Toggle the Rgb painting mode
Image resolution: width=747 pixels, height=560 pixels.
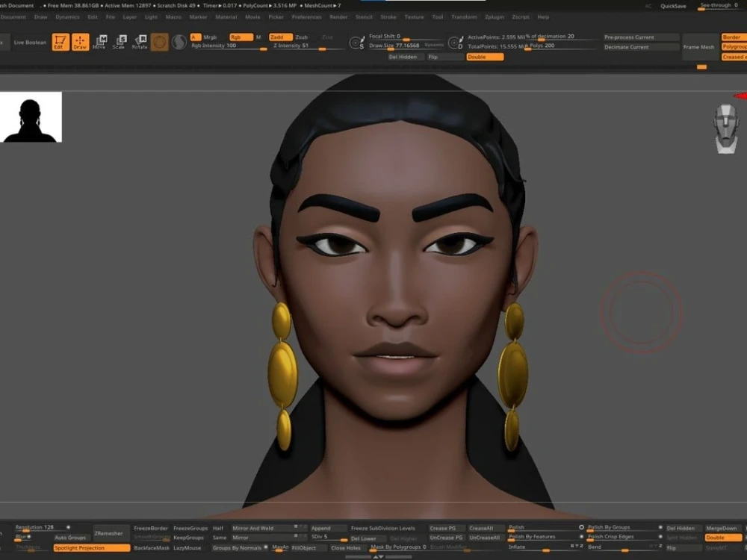241,37
